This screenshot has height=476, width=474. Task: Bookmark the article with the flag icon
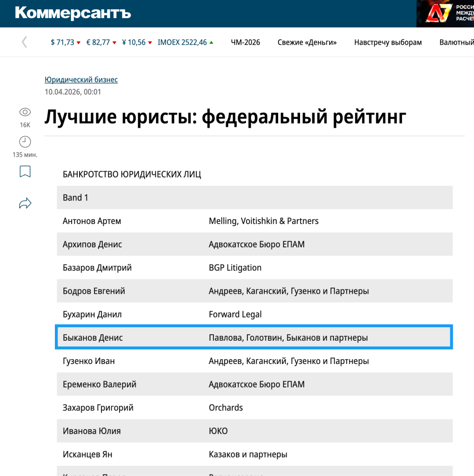click(25, 171)
